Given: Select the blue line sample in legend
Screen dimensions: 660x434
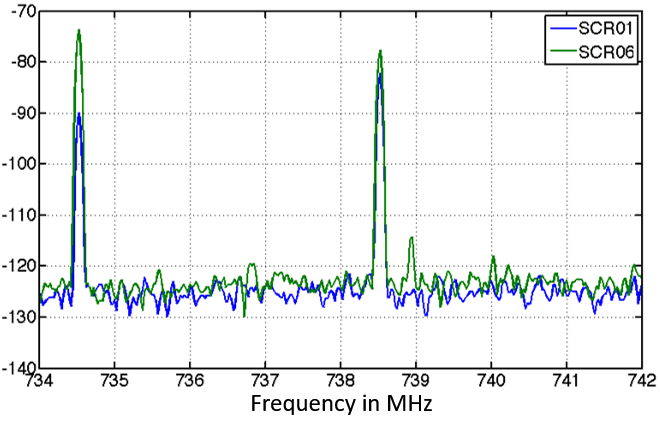Looking at the screenshot, I should 561,27.
